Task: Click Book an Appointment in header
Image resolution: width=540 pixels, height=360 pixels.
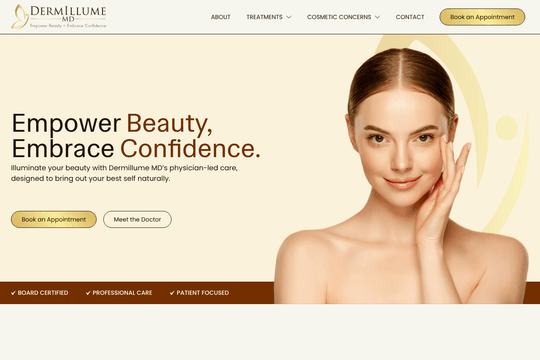Action: pos(482,17)
